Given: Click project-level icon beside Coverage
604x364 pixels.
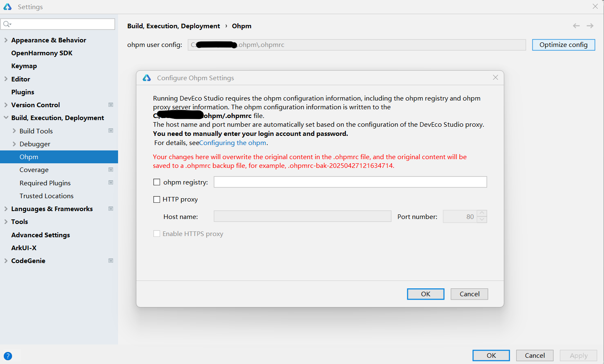Looking at the screenshot, I should tap(111, 170).
